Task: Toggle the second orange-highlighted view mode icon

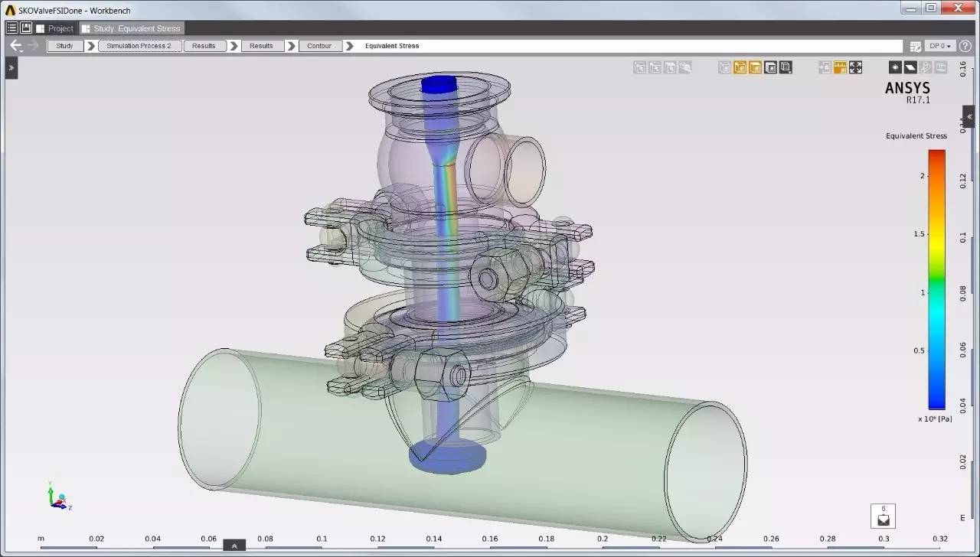Action: (x=755, y=67)
